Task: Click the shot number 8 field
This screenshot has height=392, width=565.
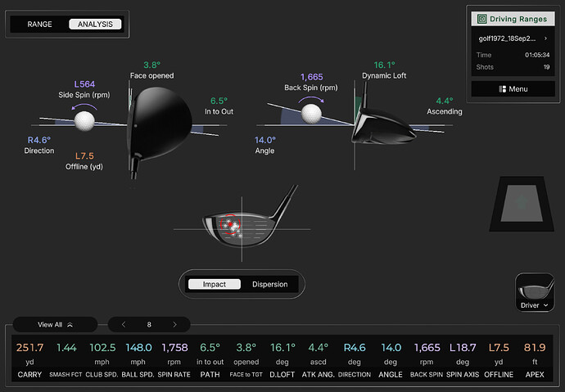Action: (149, 325)
